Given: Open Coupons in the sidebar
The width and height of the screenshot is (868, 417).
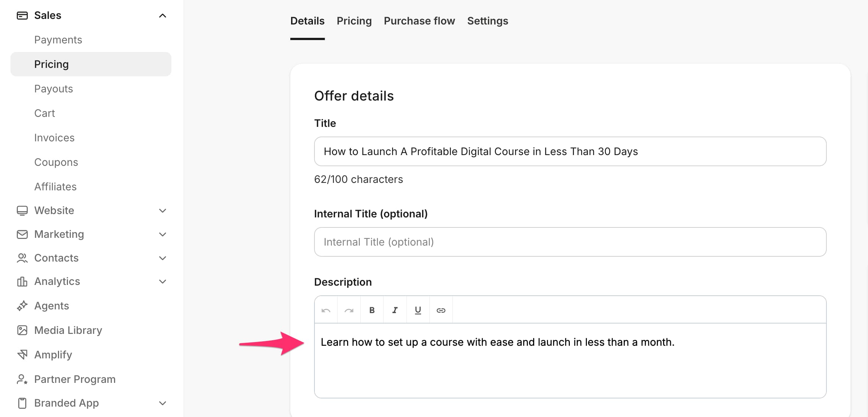Looking at the screenshot, I should coord(56,162).
